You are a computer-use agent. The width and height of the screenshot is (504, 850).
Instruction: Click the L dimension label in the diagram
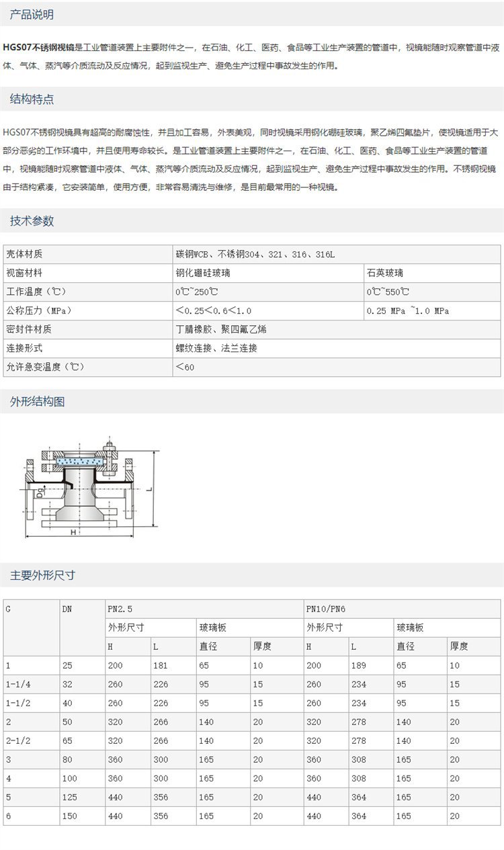[151, 489]
